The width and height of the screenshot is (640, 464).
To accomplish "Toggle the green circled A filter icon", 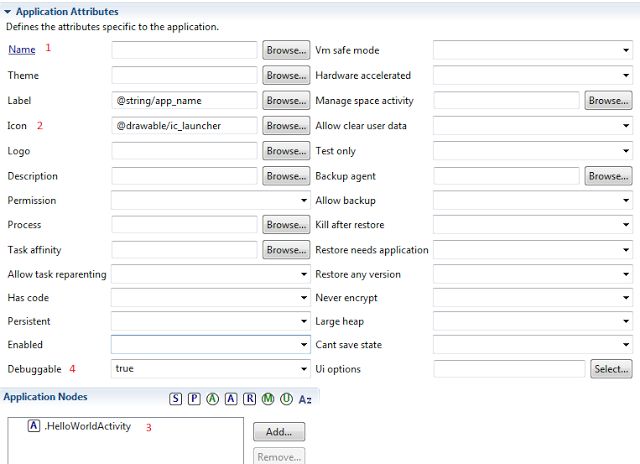I will 212,399.
